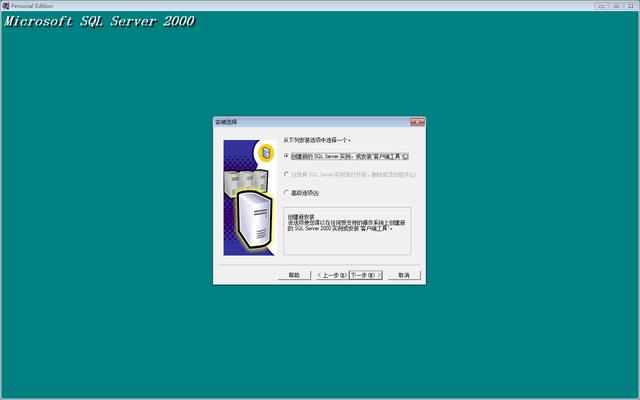The height and width of the screenshot is (400, 640).
Task: Click the 'Microsoft SQL Server 2000' heading
Action: pos(100,21)
